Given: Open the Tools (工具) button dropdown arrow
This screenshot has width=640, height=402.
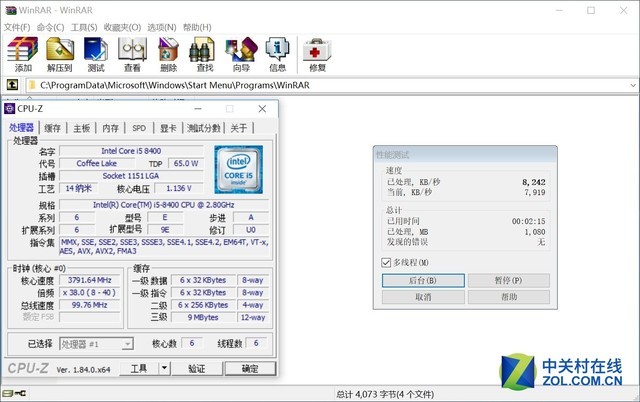Looking at the screenshot, I should (x=164, y=368).
